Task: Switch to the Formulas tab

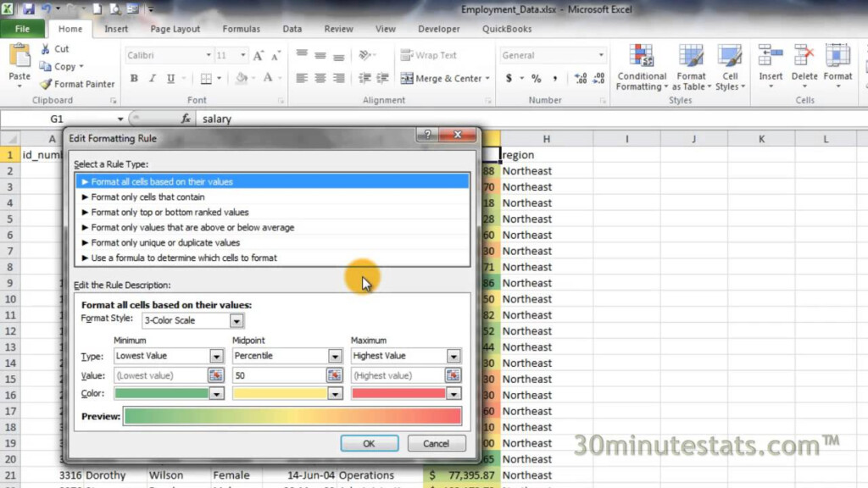Action: click(x=242, y=29)
